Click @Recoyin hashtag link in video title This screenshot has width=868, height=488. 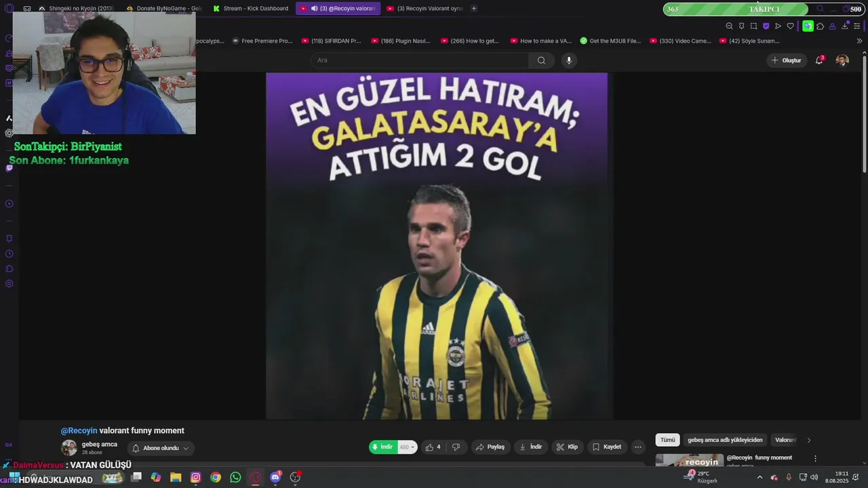click(x=79, y=431)
